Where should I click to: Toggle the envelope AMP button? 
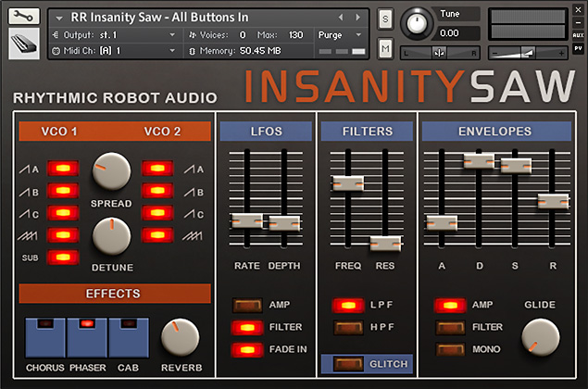(x=450, y=306)
